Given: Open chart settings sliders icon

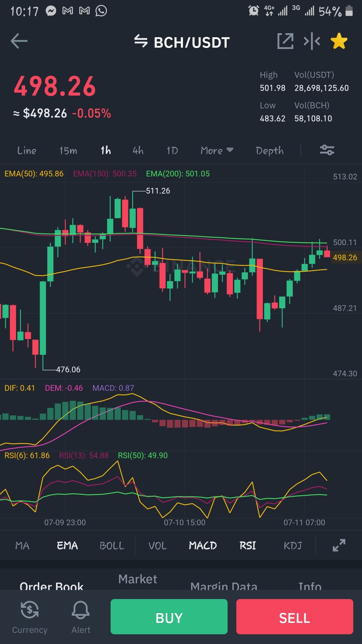Looking at the screenshot, I should point(327,150).
